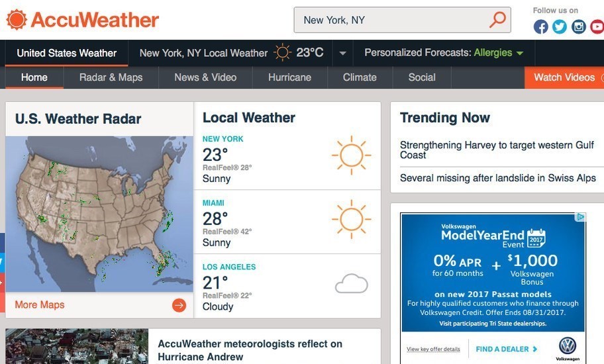Go to the Hurricane menu item

tap(289, 77)
